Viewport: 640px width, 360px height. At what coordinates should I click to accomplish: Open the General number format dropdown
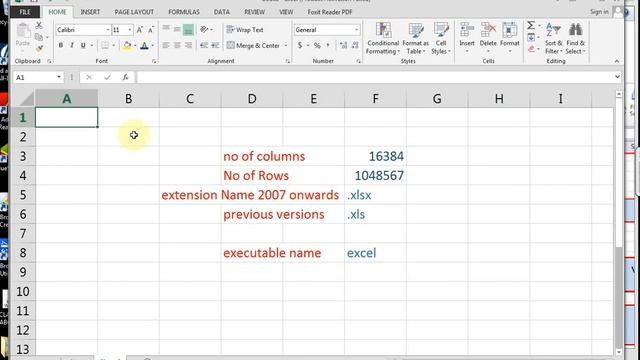(357, 30)
